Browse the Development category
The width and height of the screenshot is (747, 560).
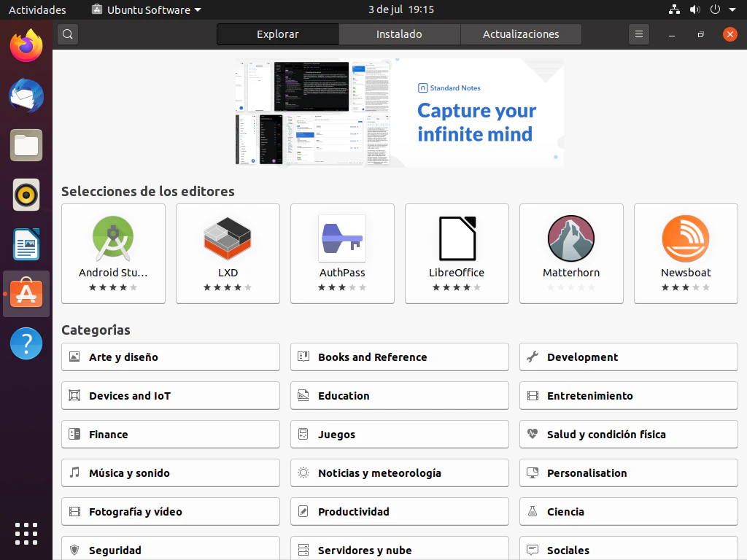(628, 357)
